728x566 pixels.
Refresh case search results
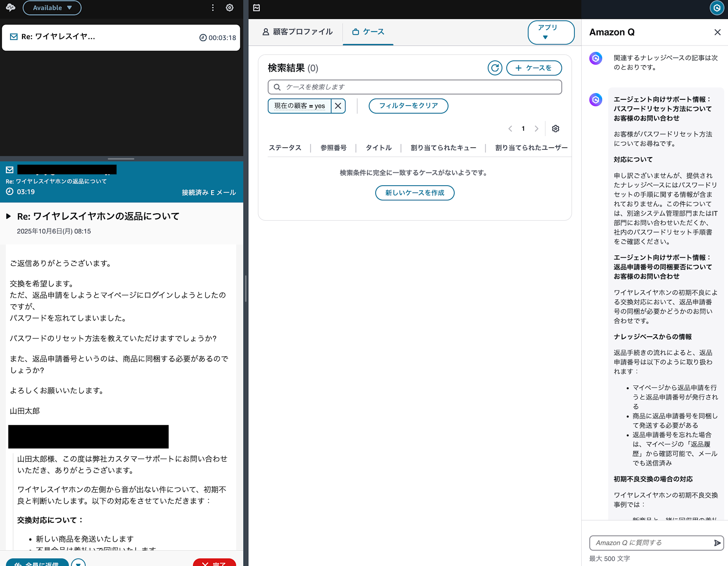495,68
